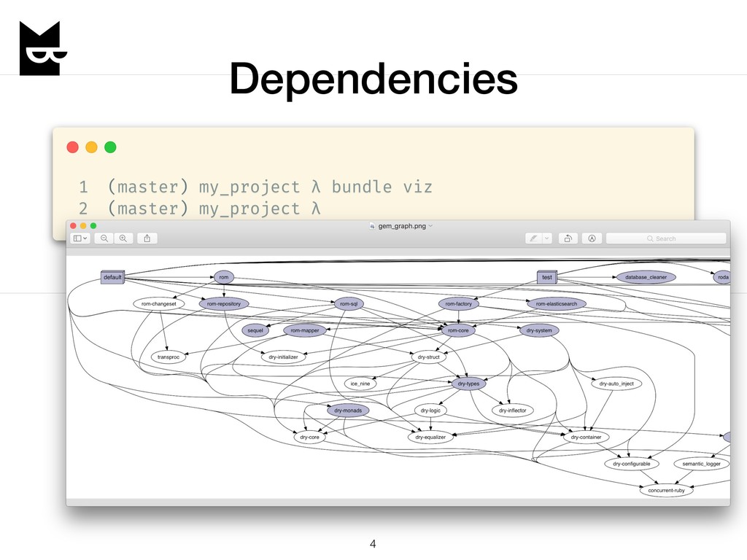Select the 'dry-core' node
The image size is (747, 560).
tap(309, 437)
